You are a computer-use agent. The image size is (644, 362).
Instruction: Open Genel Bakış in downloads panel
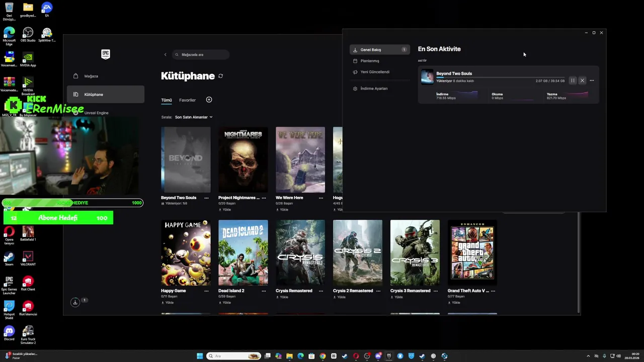point(379,50)
